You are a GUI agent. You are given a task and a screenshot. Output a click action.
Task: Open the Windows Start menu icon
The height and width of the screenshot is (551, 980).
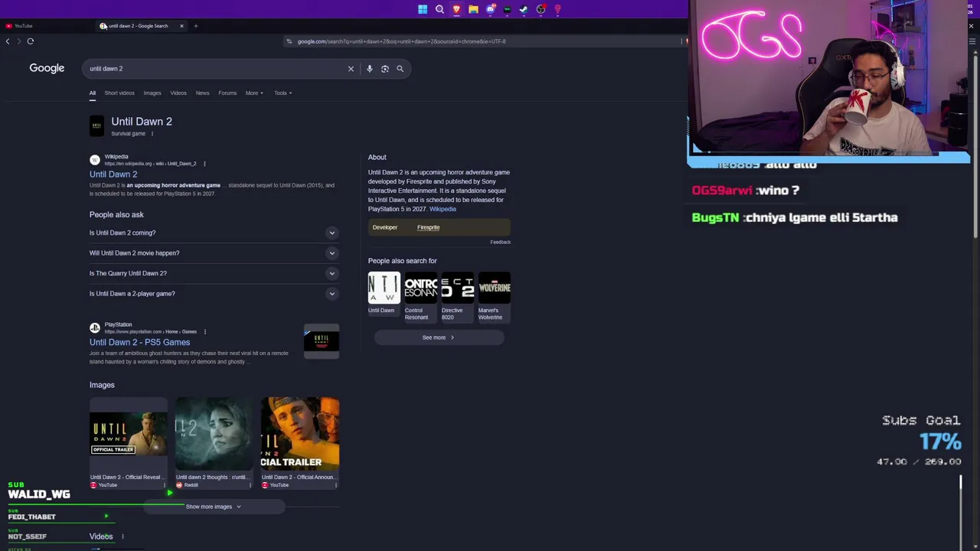click(x=423, y=9)
